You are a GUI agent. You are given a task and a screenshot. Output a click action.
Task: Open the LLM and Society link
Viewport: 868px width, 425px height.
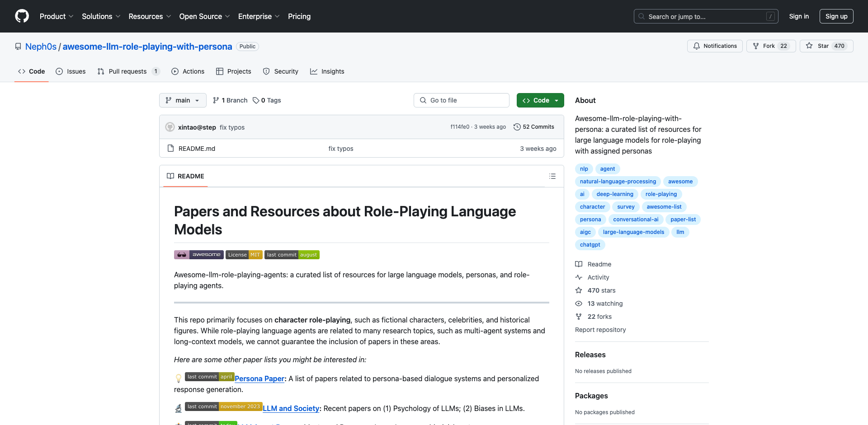[291, 408]
